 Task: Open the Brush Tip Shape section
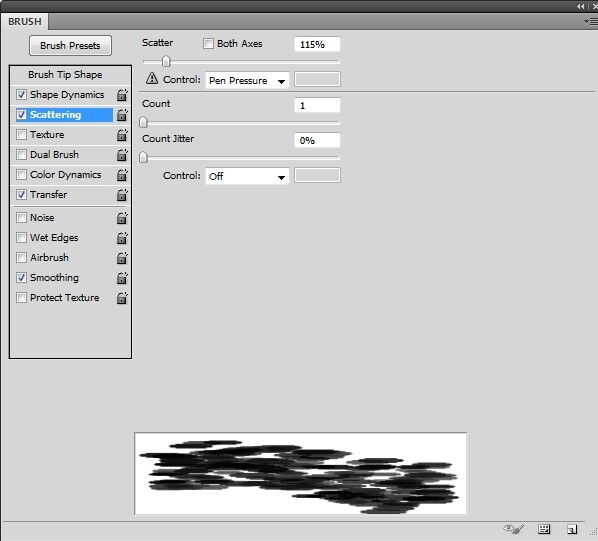(x=65, y=75)
